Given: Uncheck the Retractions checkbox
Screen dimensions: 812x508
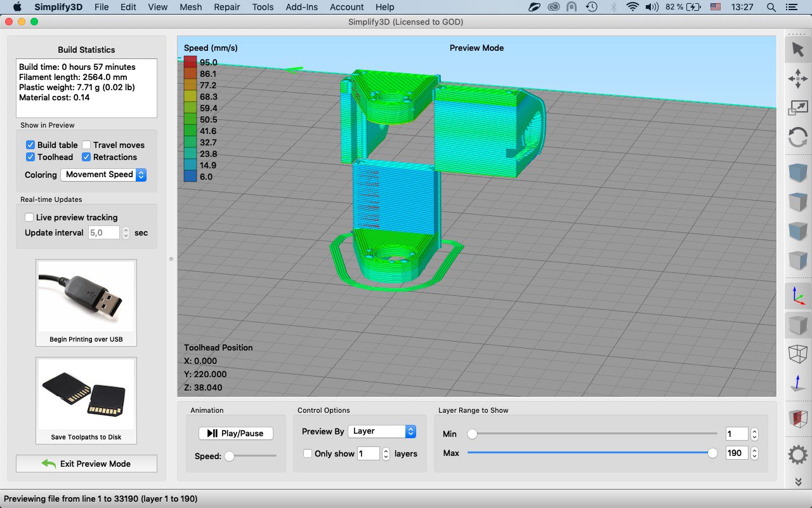Looking at the screenshot, I should 86,157.
